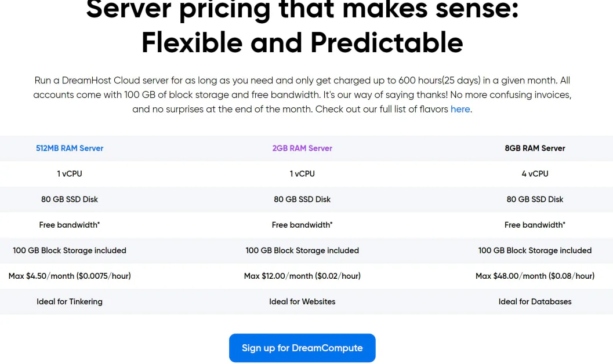Select the 2GB RAM Server heading
Screen dimensions: 613x364
click(x=302, y=148)
